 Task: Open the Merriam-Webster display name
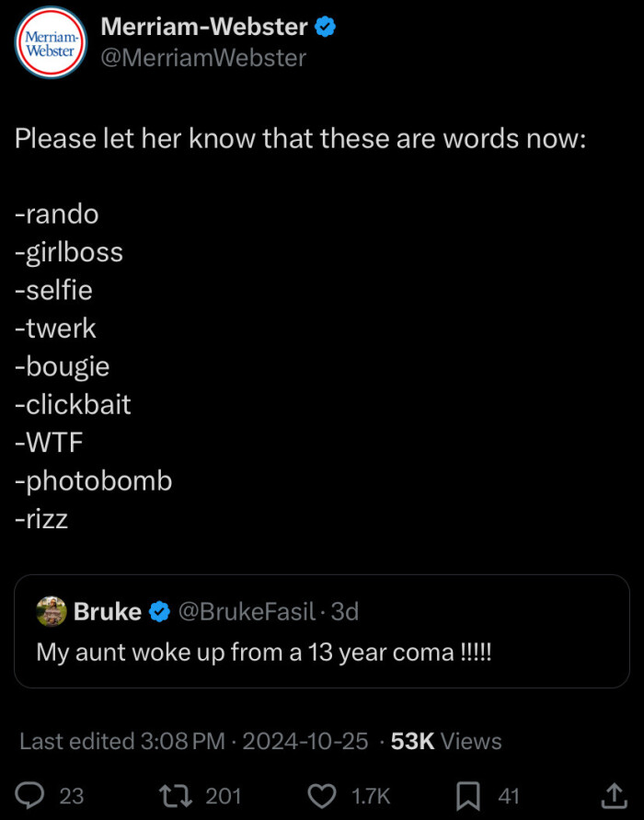[203, 28]
